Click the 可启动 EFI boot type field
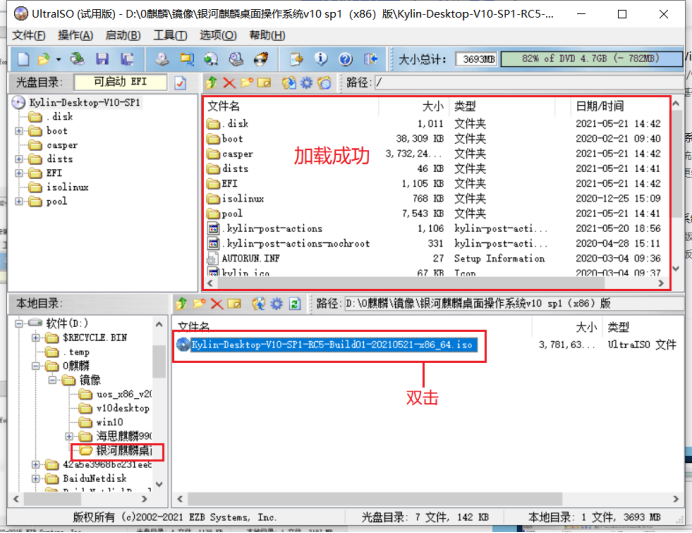The image size is (692, 533). point(120,82)
